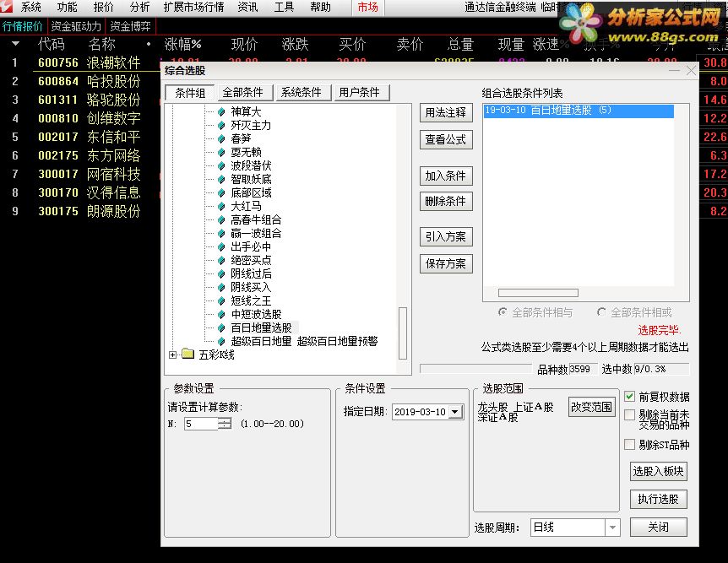This screenshot has height=563, width=728.
Task: Click the 引入方案 button
Action: click(x=446, y=236)
